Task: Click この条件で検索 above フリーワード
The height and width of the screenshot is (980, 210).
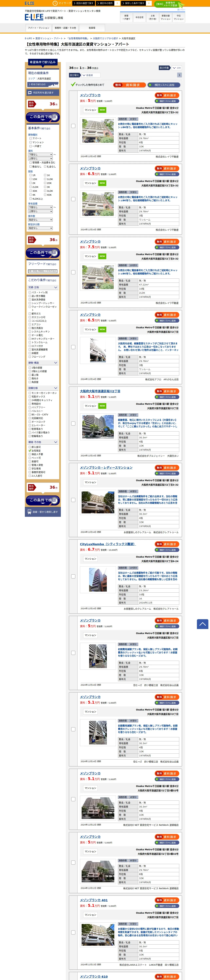Action: click(43, 253)
